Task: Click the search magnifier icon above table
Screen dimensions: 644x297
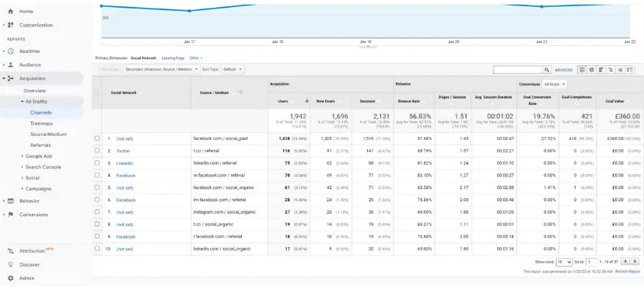Action: pyautogui.click(x=547, y=70)
